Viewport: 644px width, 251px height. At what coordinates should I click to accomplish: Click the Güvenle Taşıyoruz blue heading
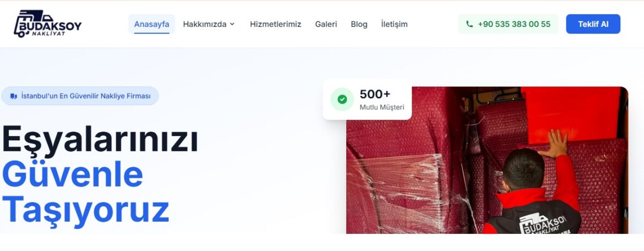point(85,192)
